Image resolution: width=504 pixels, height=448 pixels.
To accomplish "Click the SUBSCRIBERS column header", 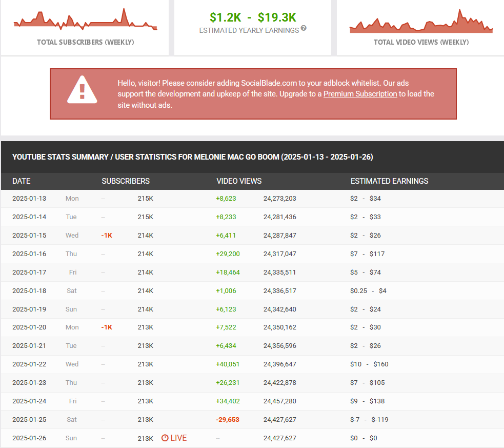I will [126, 181].
